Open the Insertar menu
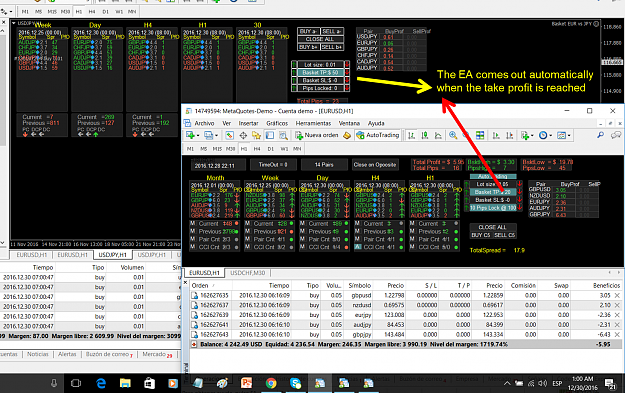 click(248, 124)
